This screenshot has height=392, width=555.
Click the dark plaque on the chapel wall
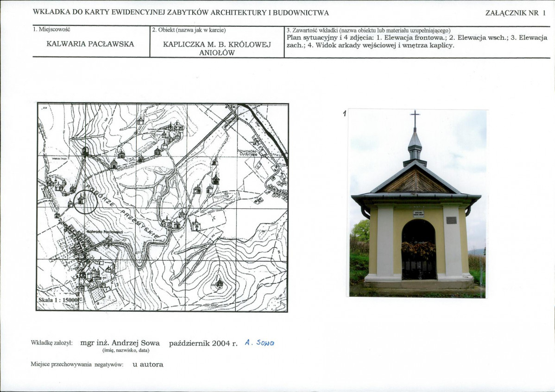451,220
